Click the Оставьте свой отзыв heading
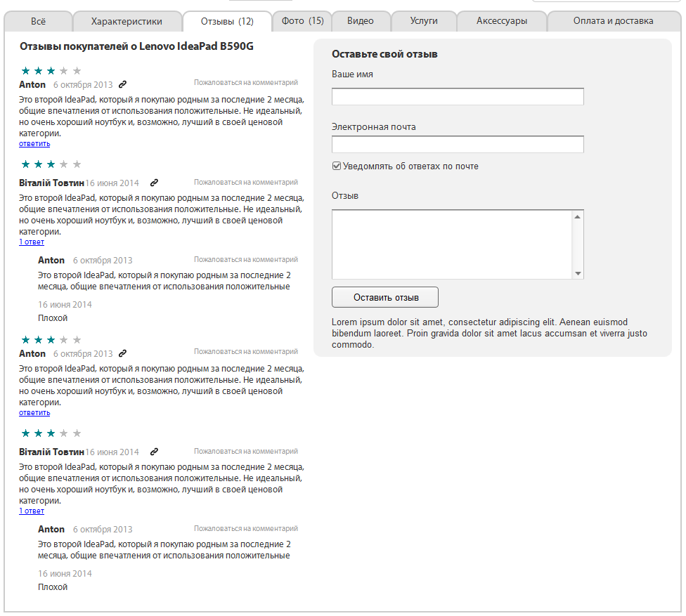Viewport: 686px width, 616px height. pyautogui.click(x=384, y=54)
